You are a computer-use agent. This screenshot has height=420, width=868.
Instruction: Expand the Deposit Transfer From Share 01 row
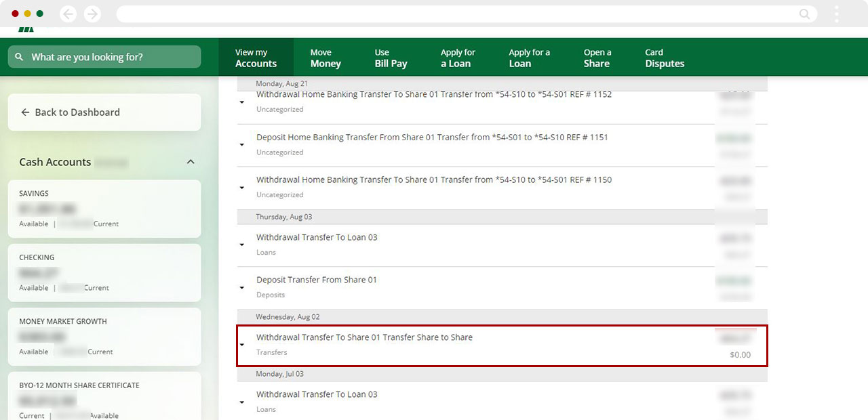click(242, 287)
